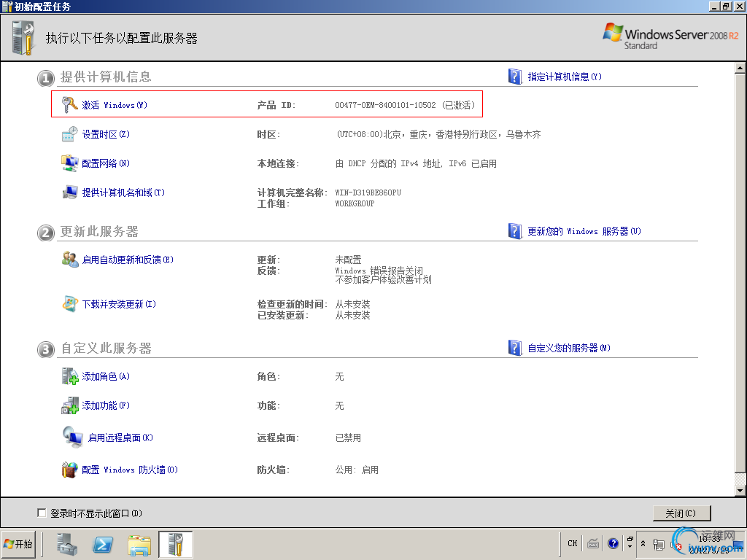
Task: Open the 添加角色(A) link
Action: click(106, 376)
